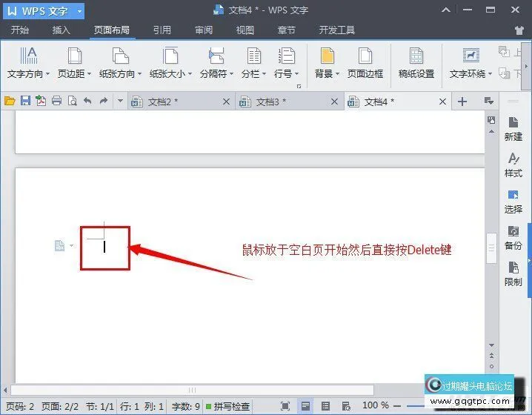Screen dimensions: 532x415
Task: Click the 文字环绕 text wrapping icon
Action: pyautogui.click(x=471, y=56)
